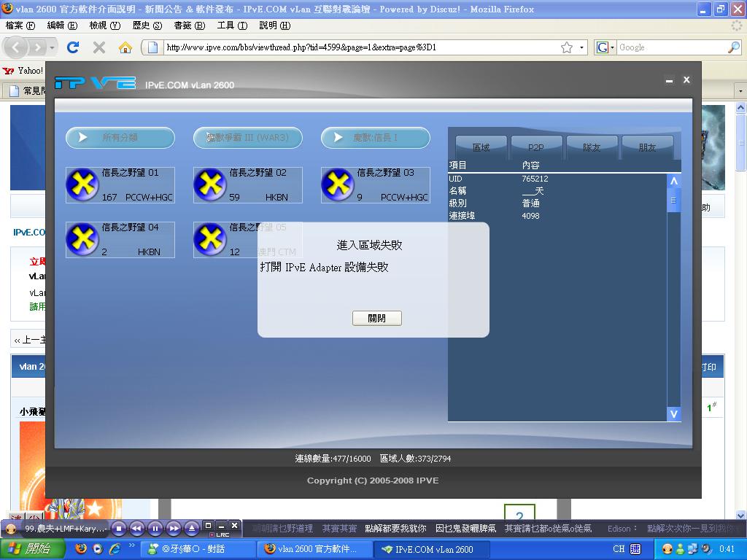
Task: Open the search engine selector dropdown
Action: (605, 47)
